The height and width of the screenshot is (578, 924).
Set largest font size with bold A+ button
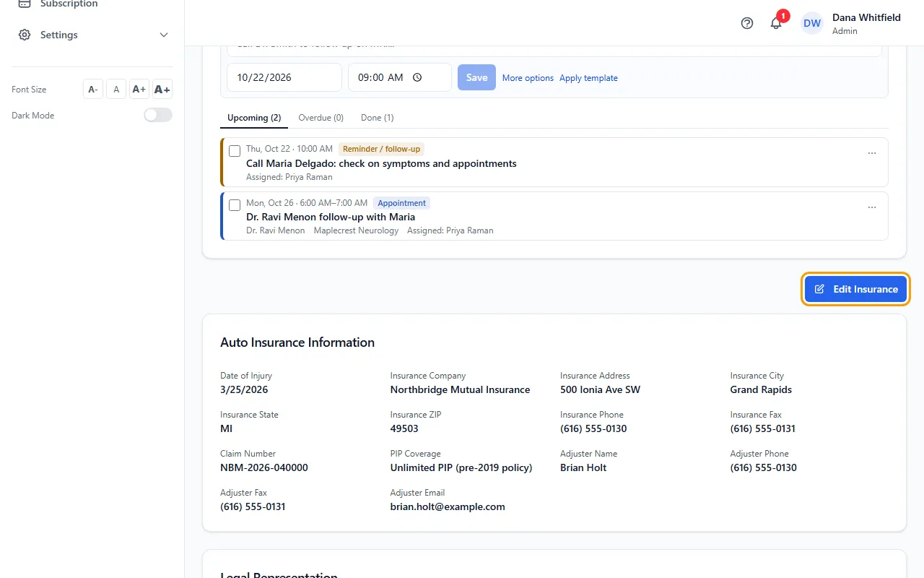pyautogui.click(x=162, y=90)
